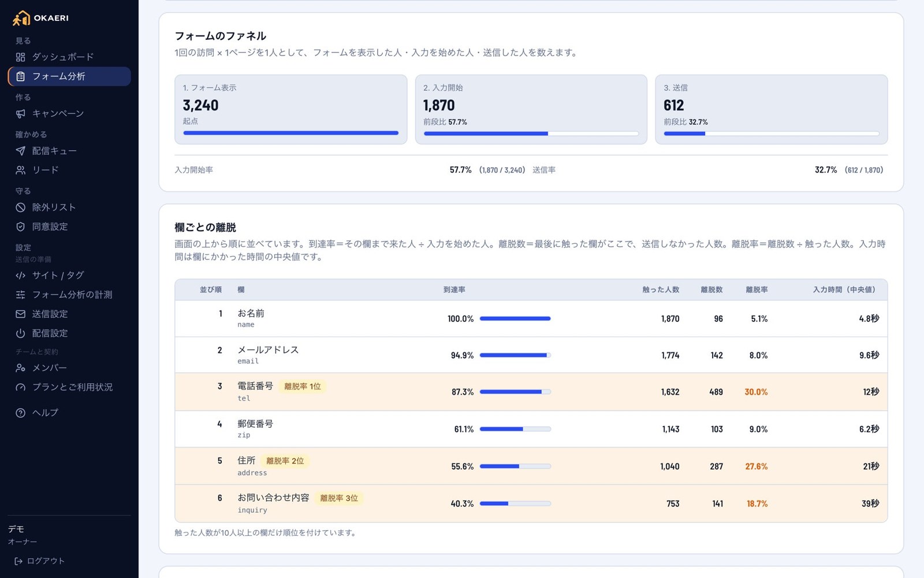The width and height of the screenshot is (924, 578).
Task: Click the 到達率 column header
Action: pos(454,290)
